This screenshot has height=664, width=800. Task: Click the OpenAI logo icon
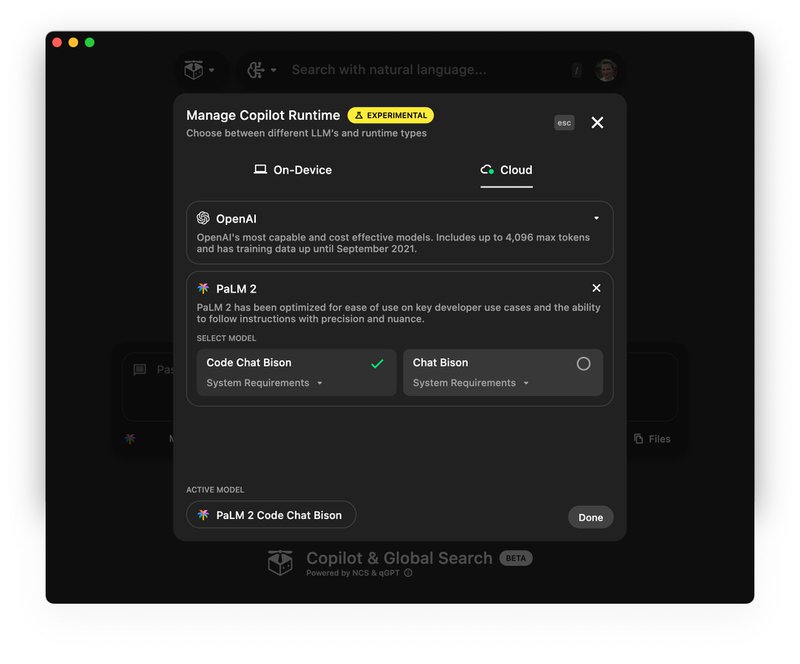203,218
